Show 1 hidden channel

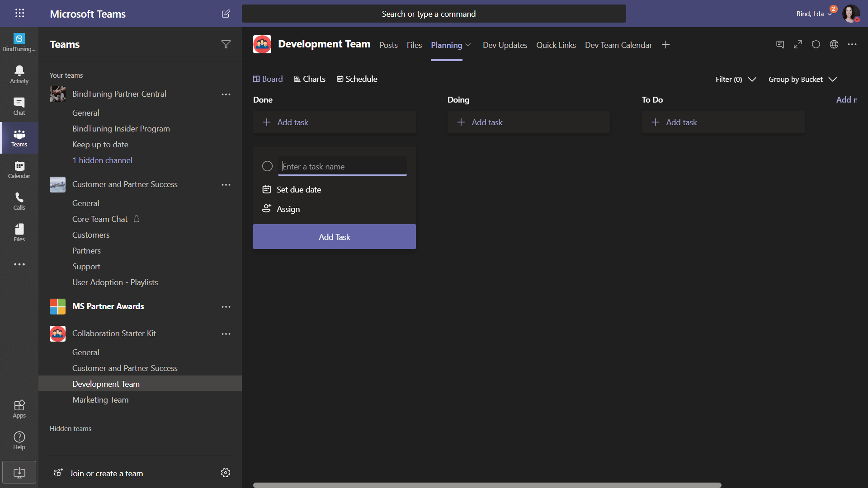[x=102, y=160]
